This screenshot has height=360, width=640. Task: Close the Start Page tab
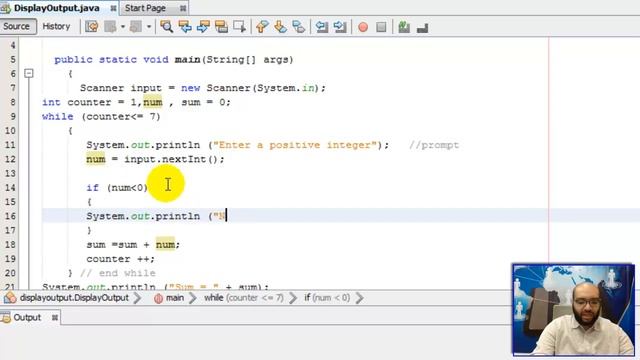click(x=183, y=8)
